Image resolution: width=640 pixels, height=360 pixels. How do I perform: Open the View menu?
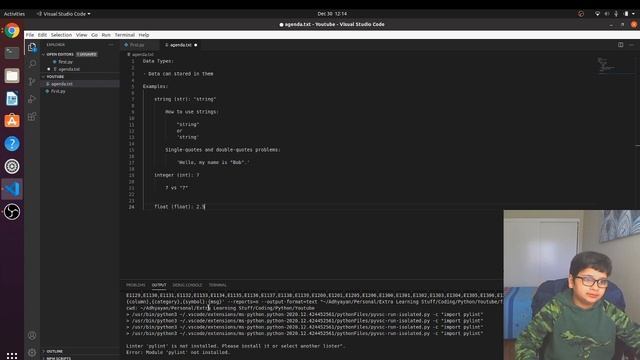tap(82, 35)
